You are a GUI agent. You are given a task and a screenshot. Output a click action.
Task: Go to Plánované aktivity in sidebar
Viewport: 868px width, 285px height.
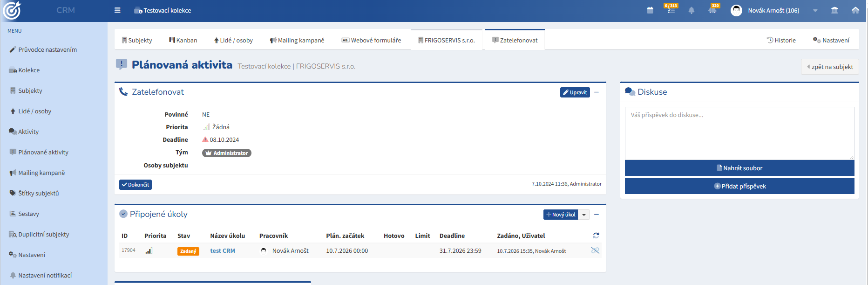43,152
